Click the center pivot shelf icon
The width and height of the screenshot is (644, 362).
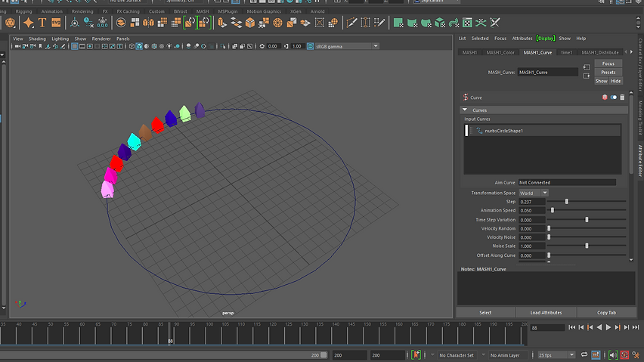pyautogui.click(x=74, y=23)
